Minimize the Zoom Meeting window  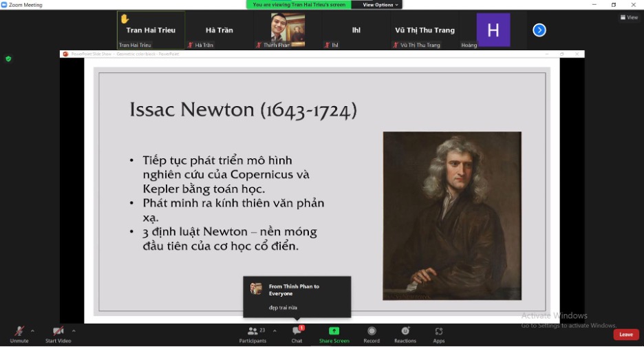[594, 5]
